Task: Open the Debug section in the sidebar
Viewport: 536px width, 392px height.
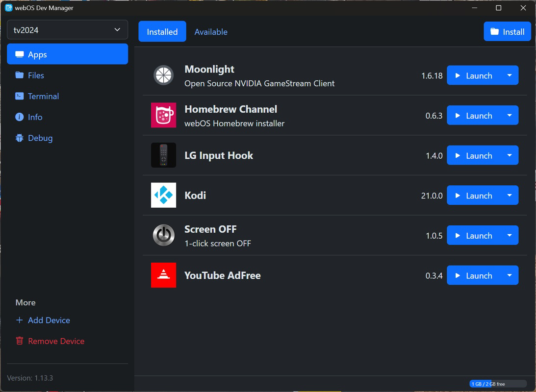Action: (x=39, y=138)
